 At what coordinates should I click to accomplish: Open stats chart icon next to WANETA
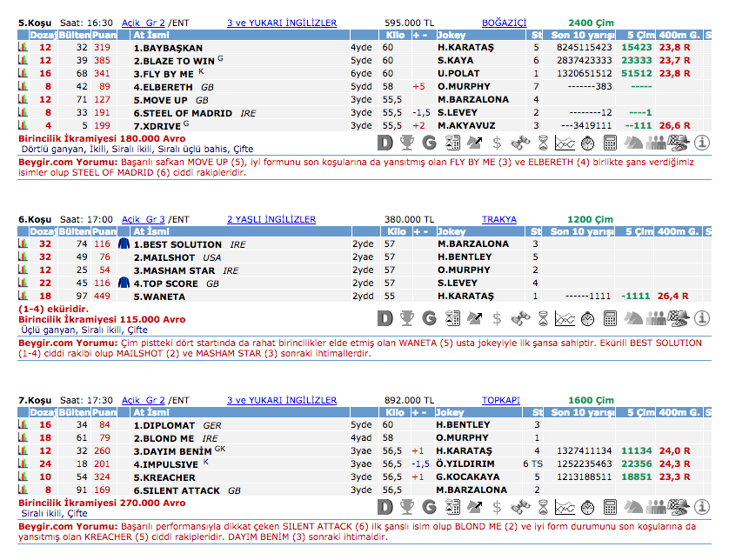click(x=23, y=297)
